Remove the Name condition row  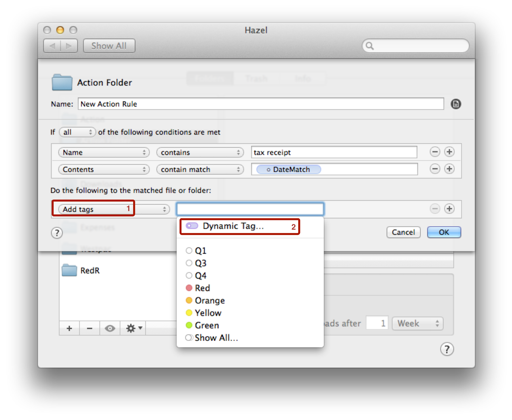pyautogui.click(x=435, y=152)
